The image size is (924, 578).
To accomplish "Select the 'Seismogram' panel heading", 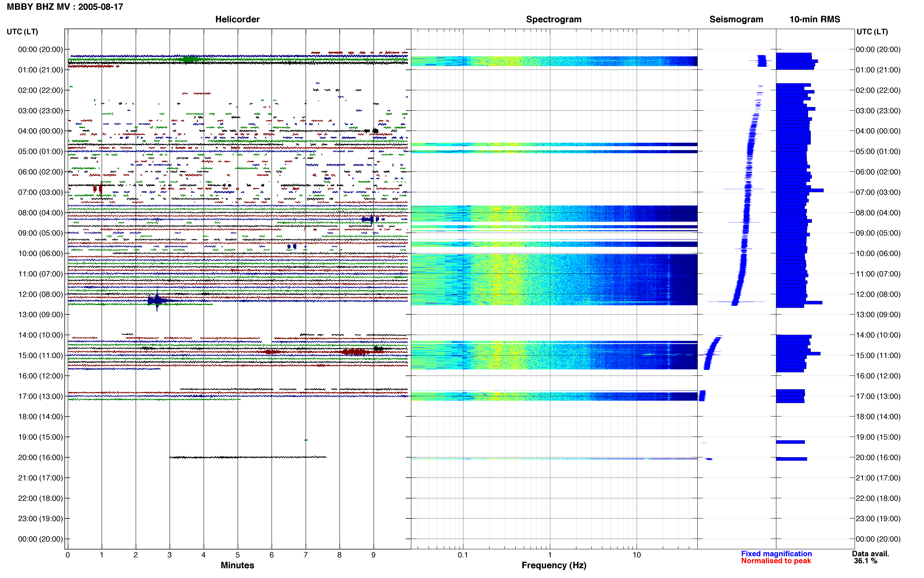I will [736, 19].
